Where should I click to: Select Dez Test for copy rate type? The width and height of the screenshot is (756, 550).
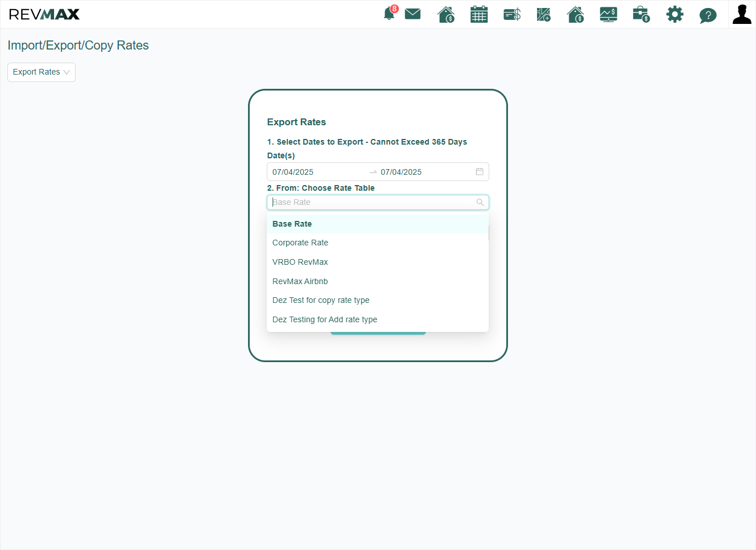pos(378,300)
